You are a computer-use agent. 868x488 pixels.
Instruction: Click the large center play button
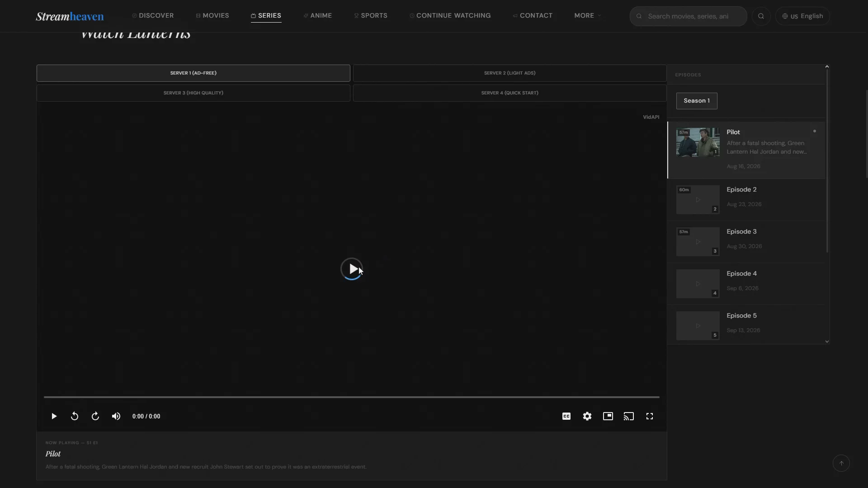pyautogui.click(x=351, y=269)
